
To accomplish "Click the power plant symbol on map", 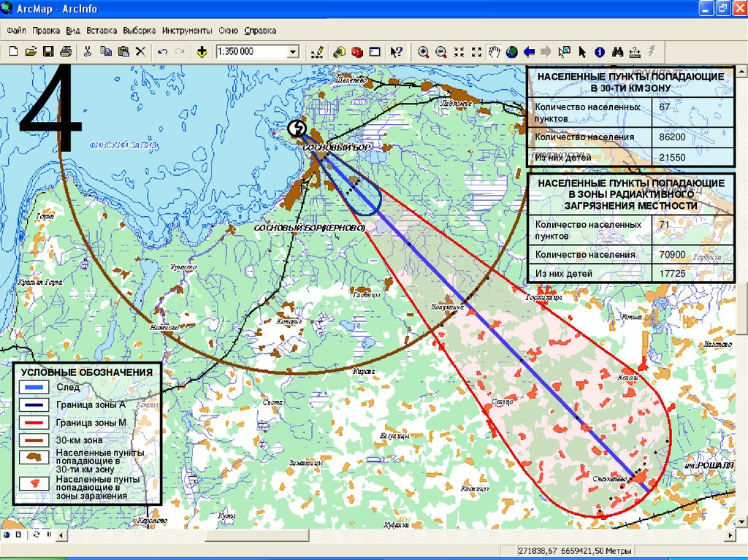I will [x=297, y=128].
